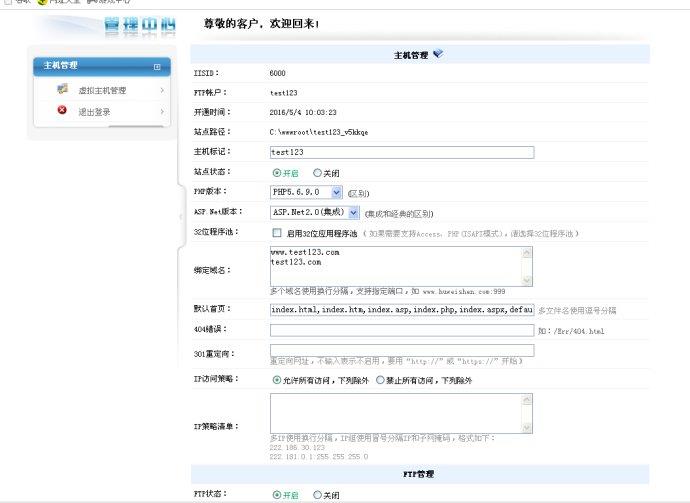Click the site path C:\wwwroot\test123_v5kkqe
This screenshot has width=690, height=503.
pyautogui.click(x=319, y=132)
